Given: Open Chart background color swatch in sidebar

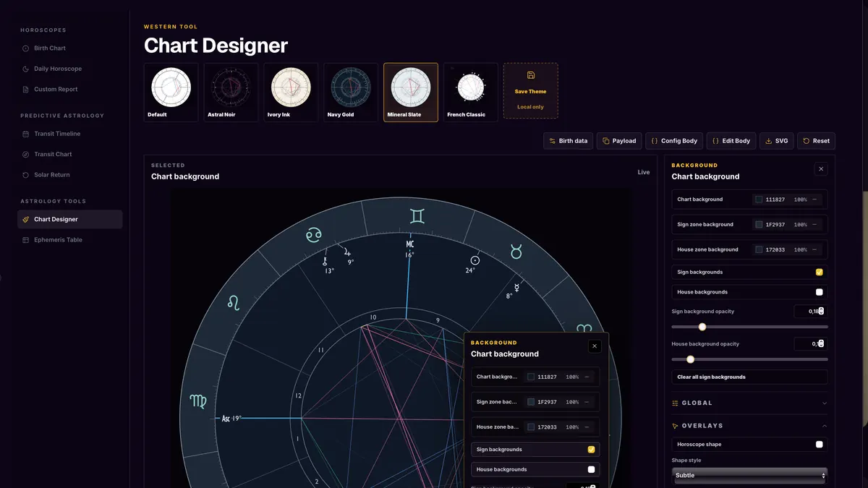Looking at the screenshot, I should (x=759, y=200).
